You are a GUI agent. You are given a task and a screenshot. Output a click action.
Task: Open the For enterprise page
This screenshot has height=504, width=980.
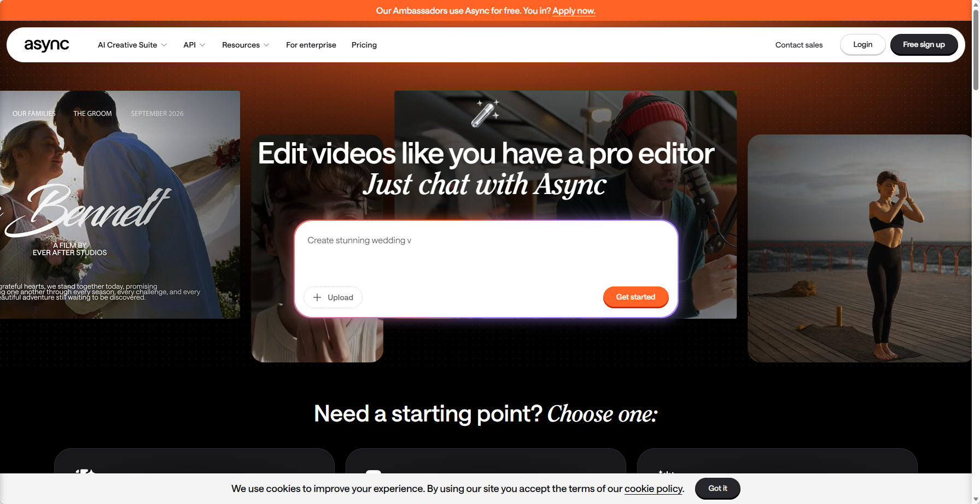[x=311, y=45]
